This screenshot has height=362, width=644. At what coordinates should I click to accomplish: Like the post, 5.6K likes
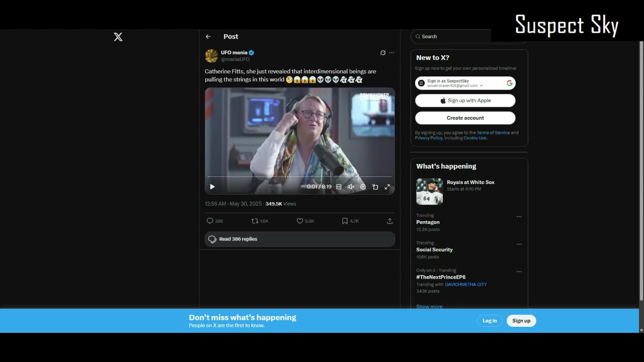tap(305, 221)
